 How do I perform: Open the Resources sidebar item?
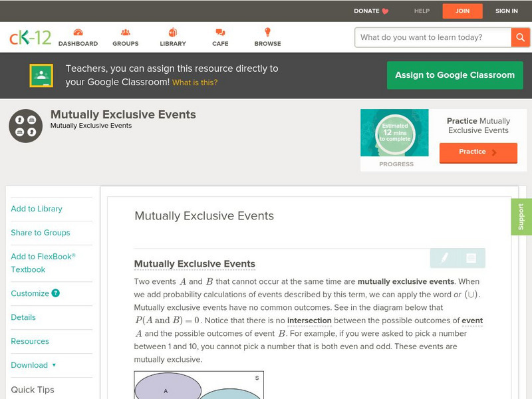click(30, 341)
